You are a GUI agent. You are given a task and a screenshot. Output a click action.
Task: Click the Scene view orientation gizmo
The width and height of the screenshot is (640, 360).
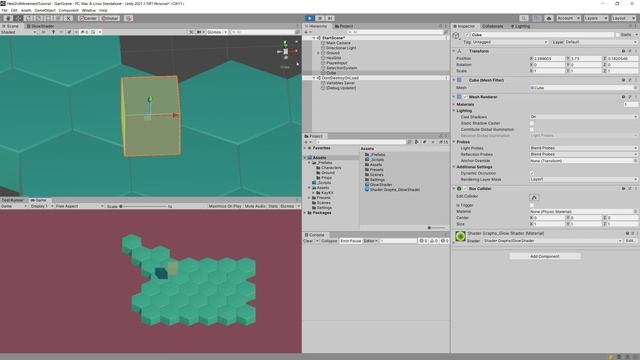(286, 51)
